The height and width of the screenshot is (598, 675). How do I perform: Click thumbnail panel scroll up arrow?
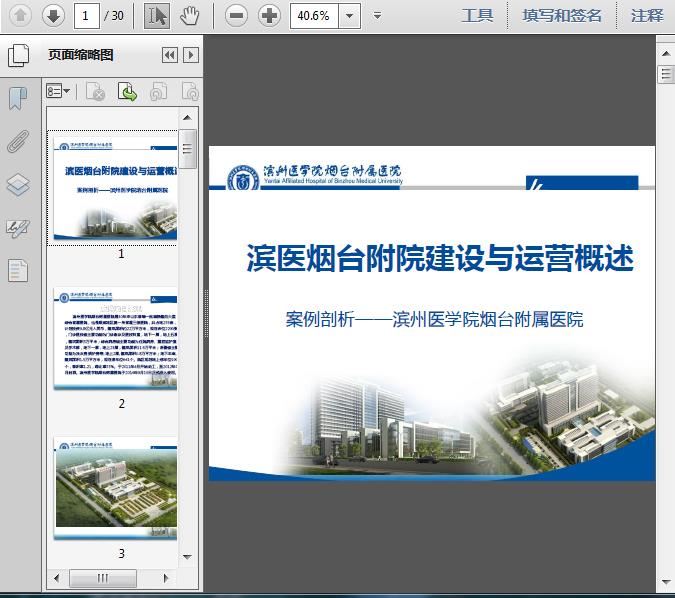pyautogui.click(x=187, y=118)
